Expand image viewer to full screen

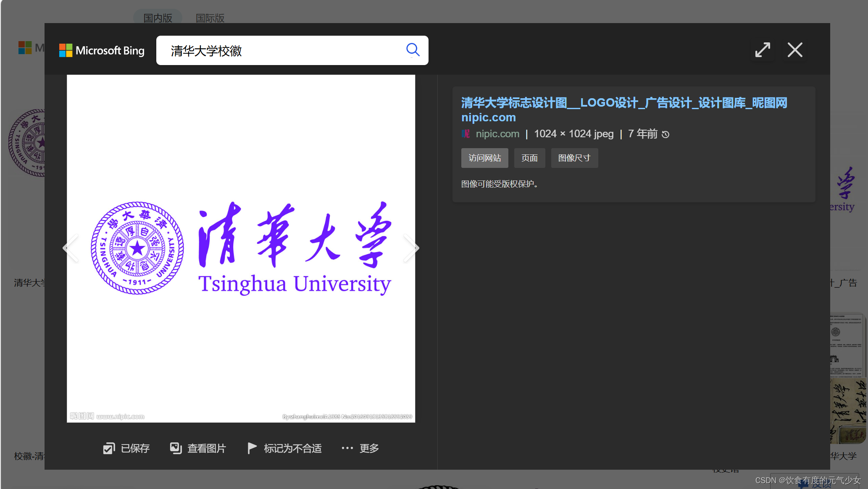pyautogui.click(x=763, y=50)
